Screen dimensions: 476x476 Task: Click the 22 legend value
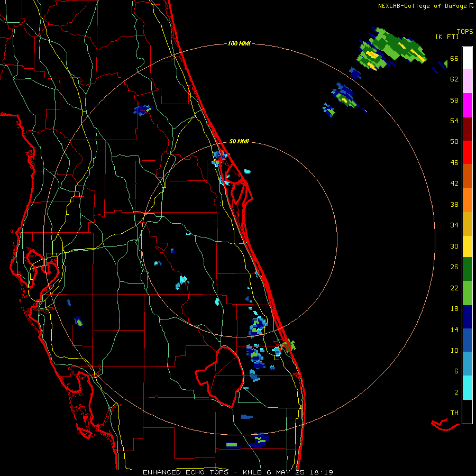(454, 288)
